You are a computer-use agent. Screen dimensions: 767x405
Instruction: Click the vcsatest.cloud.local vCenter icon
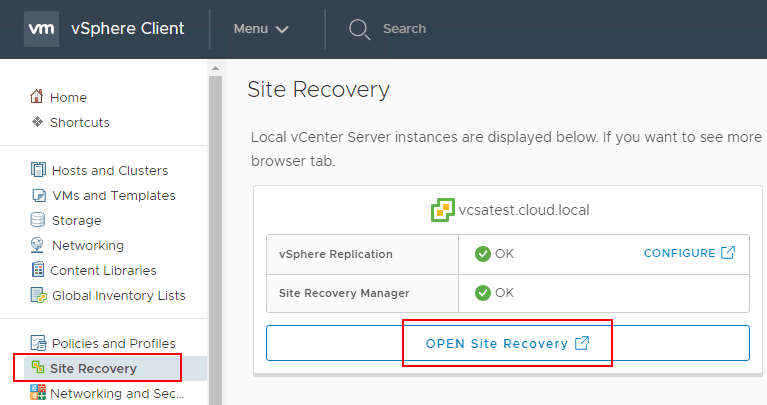point(443,210)
